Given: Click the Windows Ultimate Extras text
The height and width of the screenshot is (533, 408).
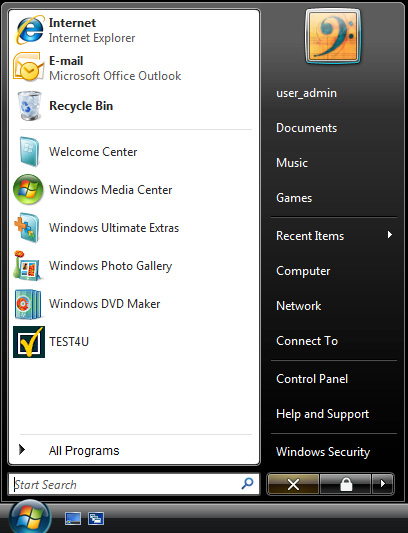Looking at the screenshot, I should point(114,228).
